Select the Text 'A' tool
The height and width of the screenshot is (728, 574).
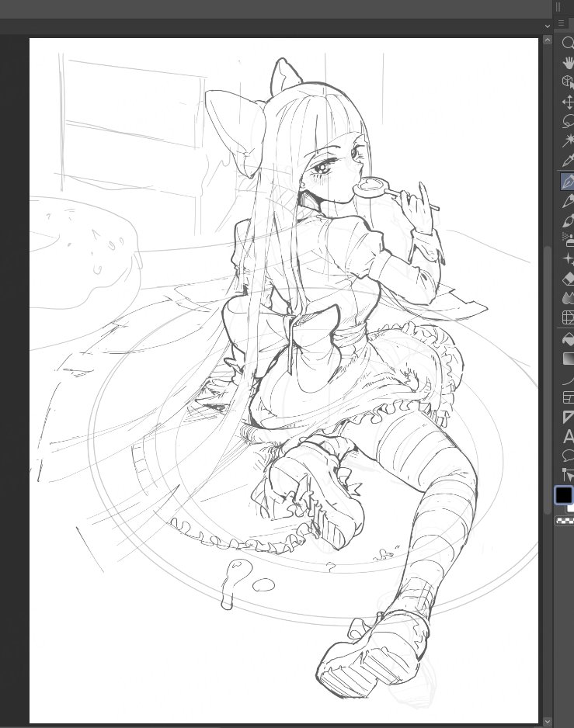tap(568, 437)
